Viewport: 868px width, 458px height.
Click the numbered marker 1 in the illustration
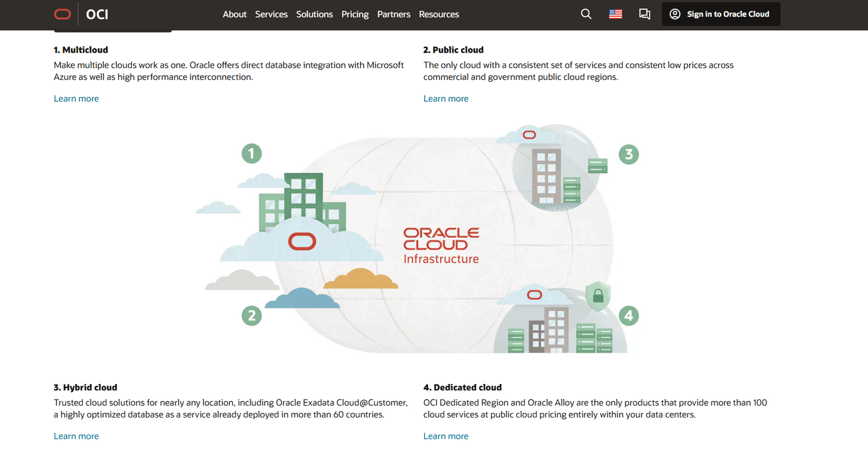252,153
